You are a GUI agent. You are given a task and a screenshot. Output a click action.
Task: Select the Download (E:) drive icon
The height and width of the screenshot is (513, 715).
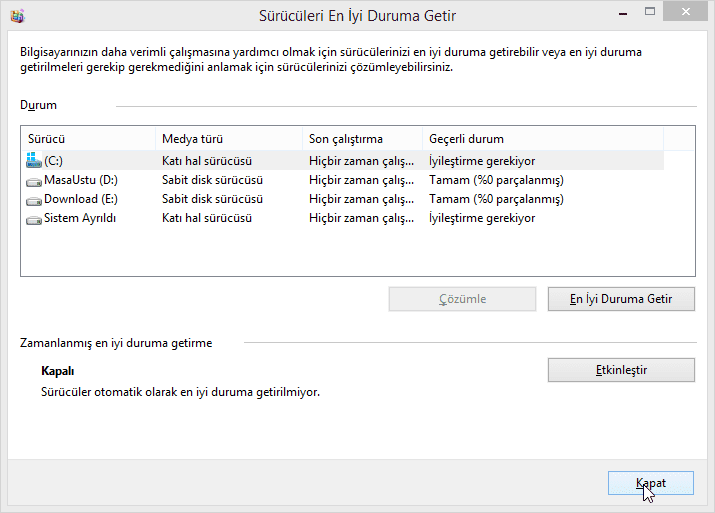coord(34,201)
